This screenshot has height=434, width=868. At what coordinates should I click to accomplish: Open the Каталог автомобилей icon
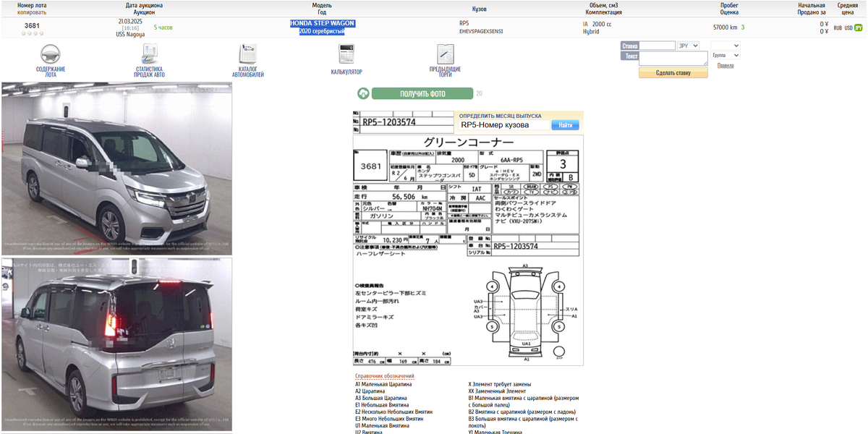pos(248,54)
